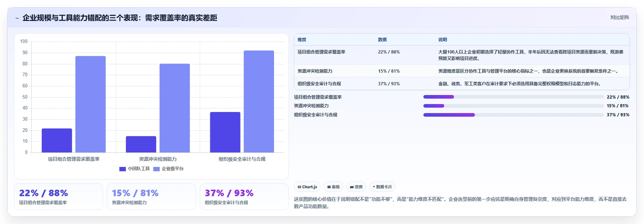Click the 项目组合管理需求覆盖率 progress bar
Viewport: 644px width, 224px height.
coord(513,97)
